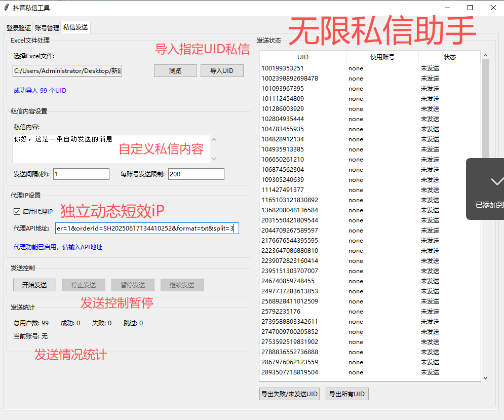Expand the 已添加到 notification chevron
The height and width of the screenshot is (420, 504).
pos(497,181)
